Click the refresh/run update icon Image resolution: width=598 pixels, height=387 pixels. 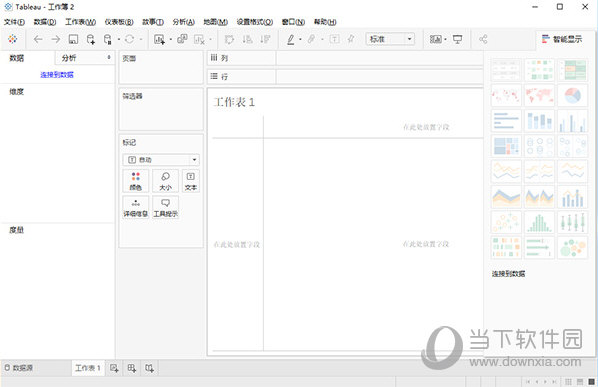[x=130, y=39]
